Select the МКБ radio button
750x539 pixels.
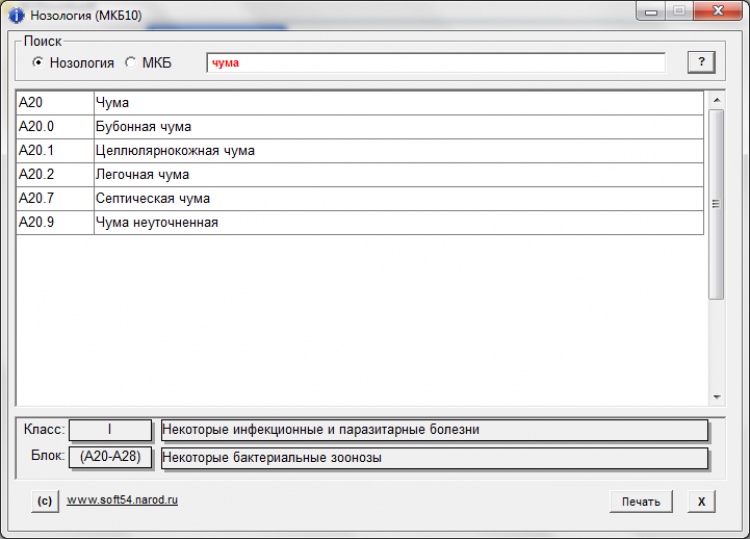point(131,63)
